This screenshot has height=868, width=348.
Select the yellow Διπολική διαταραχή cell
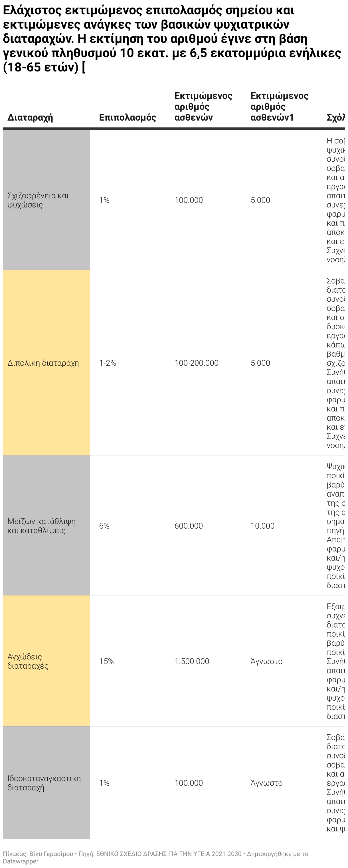coord(46,363)
